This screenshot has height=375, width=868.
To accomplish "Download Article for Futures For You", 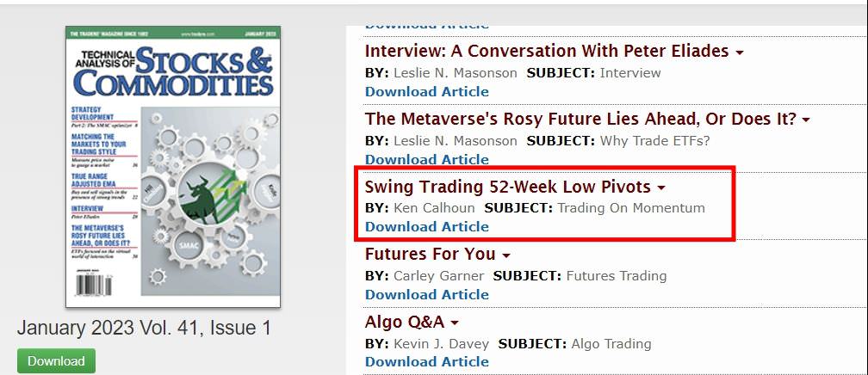I will coord(426,294).
